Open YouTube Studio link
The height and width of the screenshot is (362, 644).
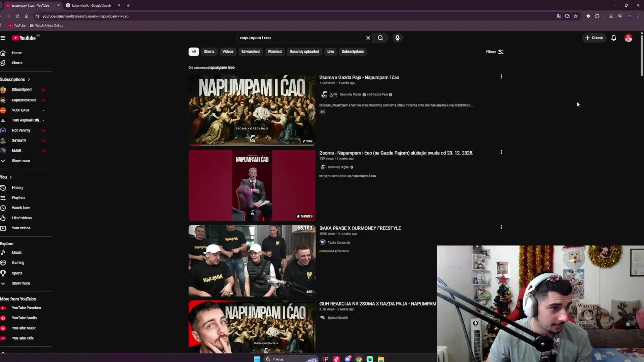coord(24,318)
